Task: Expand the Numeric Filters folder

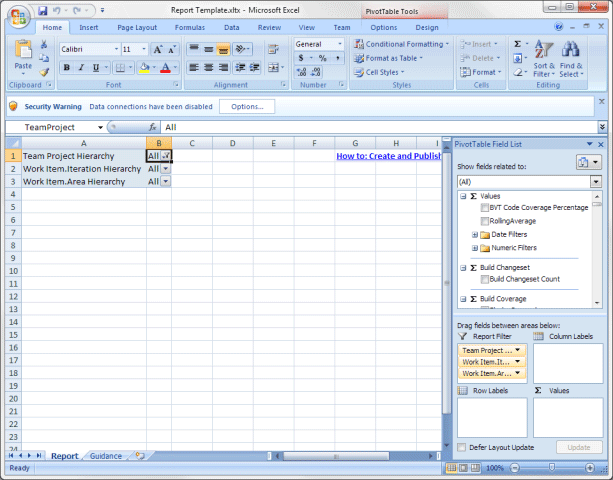Action: 475,248
